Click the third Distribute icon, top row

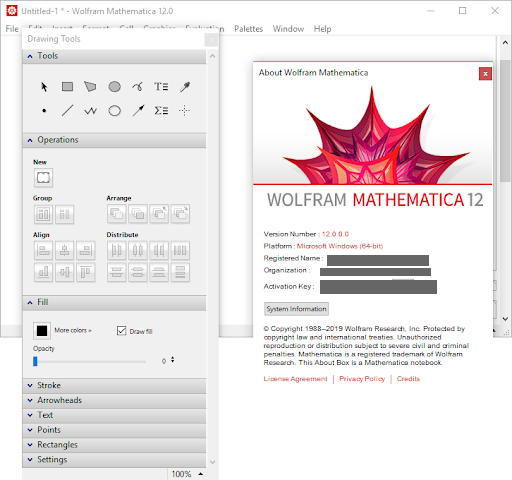click(159, 250)
